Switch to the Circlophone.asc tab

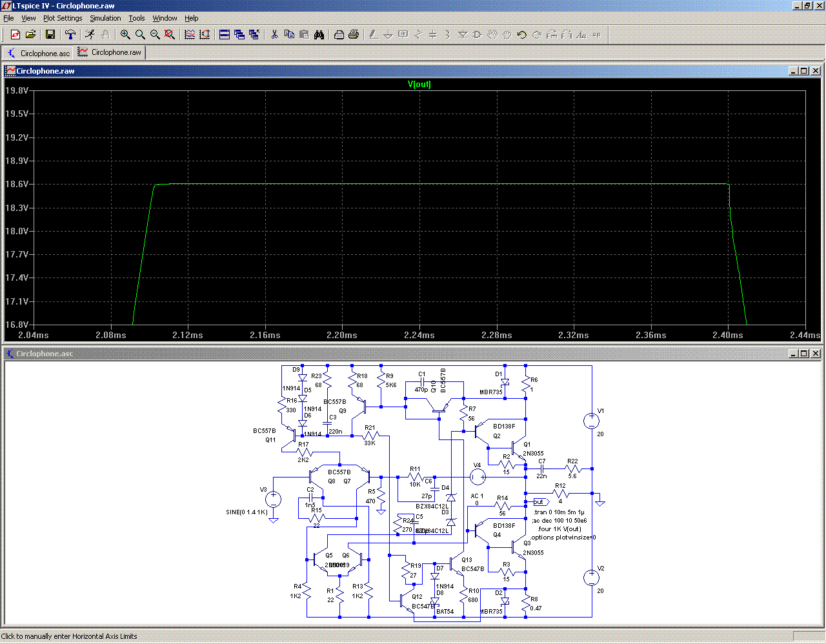click(x=38, y=53)
